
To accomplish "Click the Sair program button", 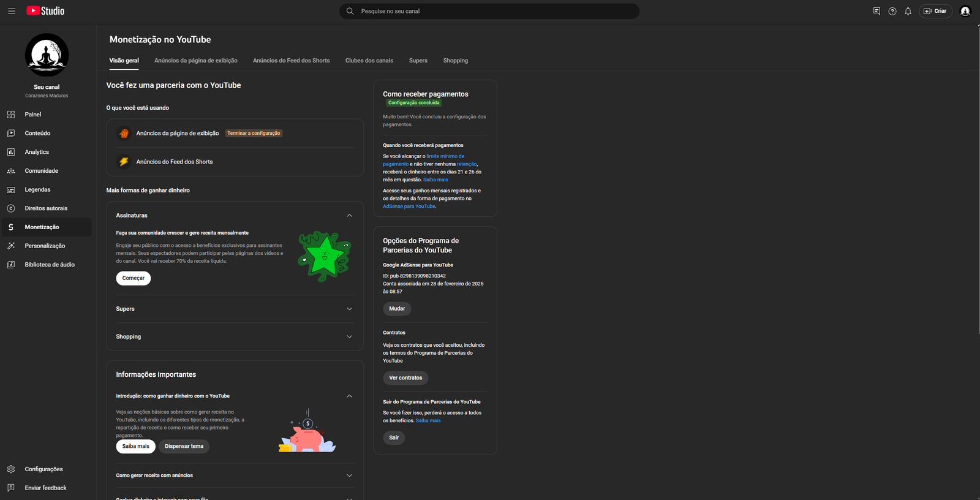I will pos(394,438).
